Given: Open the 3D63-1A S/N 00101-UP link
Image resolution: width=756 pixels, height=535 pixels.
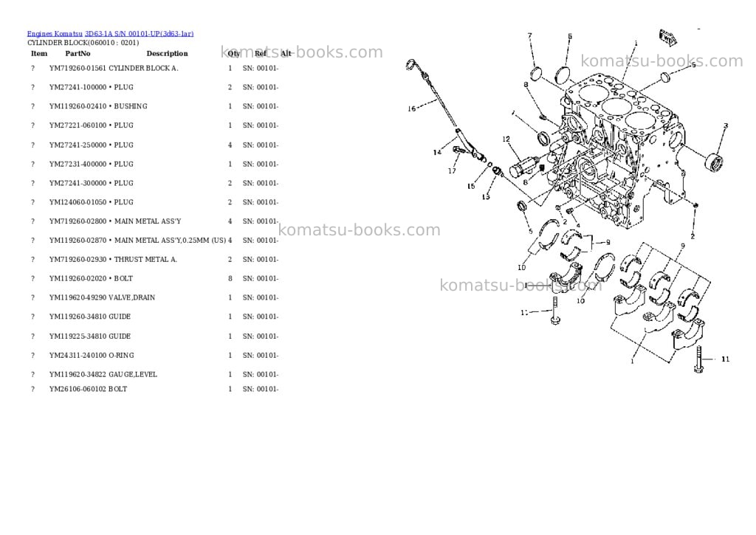Looking at the screenshot, I should click(x=140, y=34).
